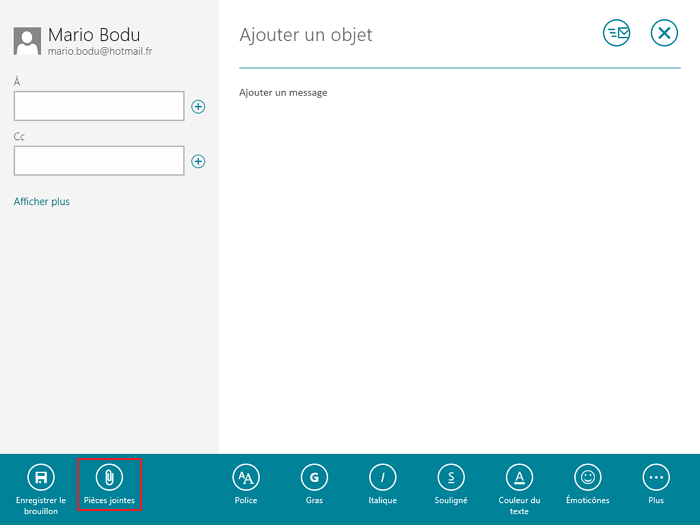Click the Afficher plus link
Viewport: 700px width, 525px height.
pos(42,201)
